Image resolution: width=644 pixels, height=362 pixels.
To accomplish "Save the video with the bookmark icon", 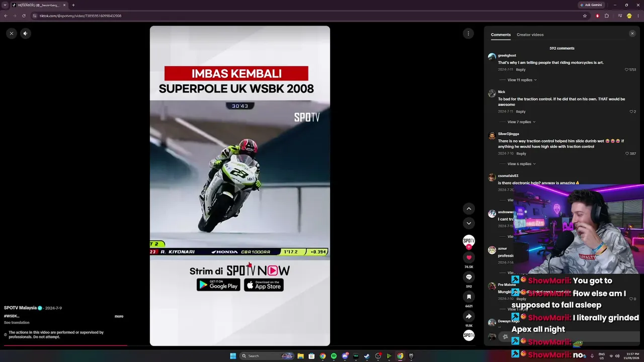I will (469, 297).
